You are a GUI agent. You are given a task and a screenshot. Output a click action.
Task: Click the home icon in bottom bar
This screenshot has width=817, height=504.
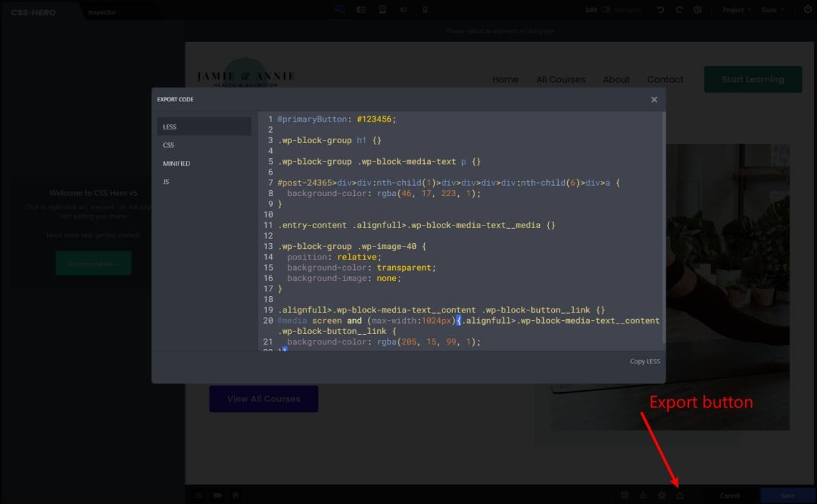pyautogui.click(x=235, y=496)
